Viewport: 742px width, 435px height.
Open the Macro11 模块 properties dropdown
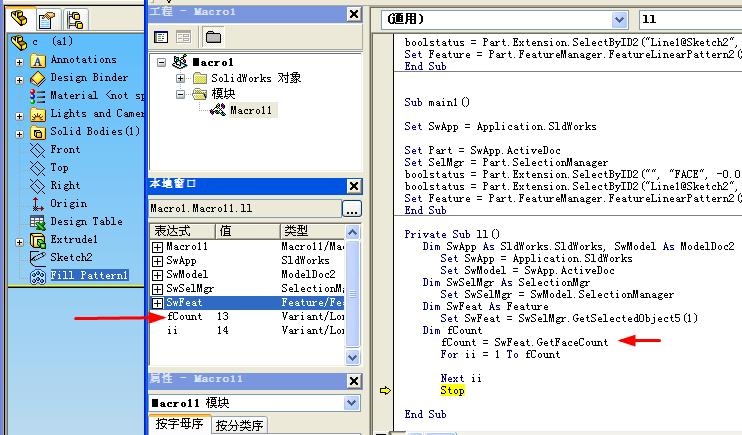351,403
